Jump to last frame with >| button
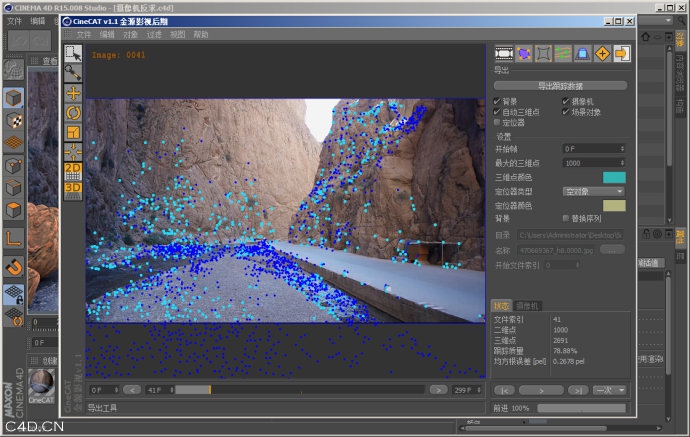Screen dimensions: 690x437 click(x=578, y=390)
